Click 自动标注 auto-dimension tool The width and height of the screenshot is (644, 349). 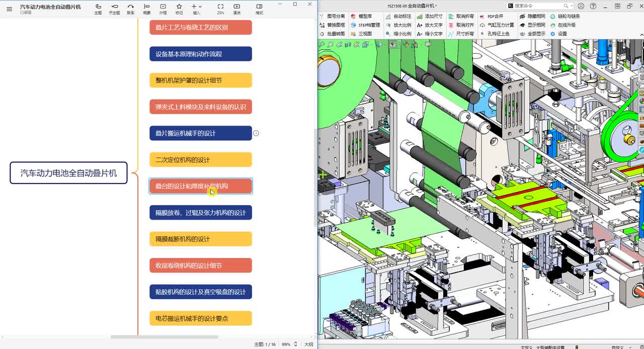coord(398,16)
